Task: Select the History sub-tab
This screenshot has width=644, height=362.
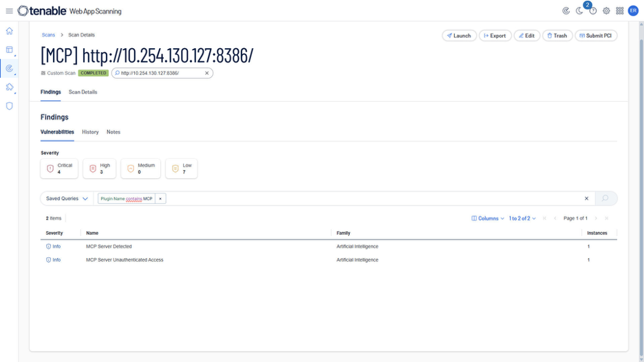Action: point(90,132)
